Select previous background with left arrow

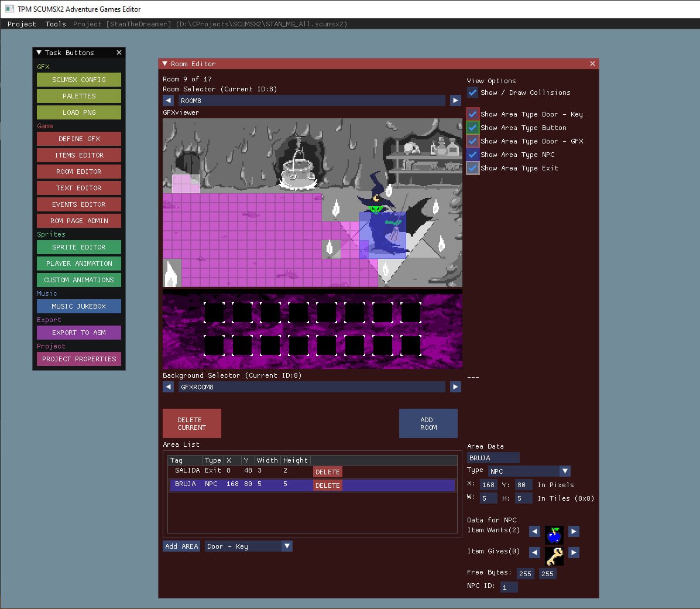[x=169, y=387]
